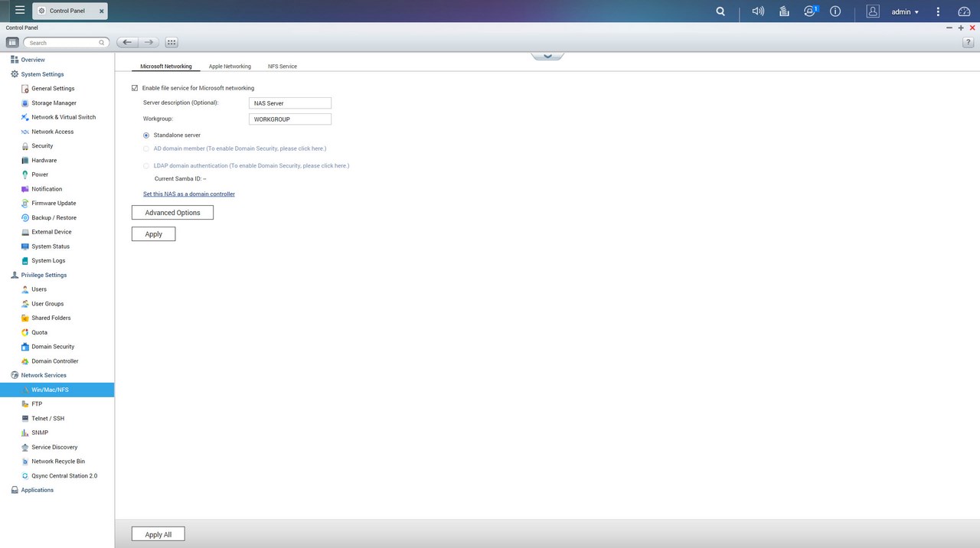The height and width of the screenshot is (548, 980).
Task: Switch to Apple Networking tab
Action: tap(230, 67)
